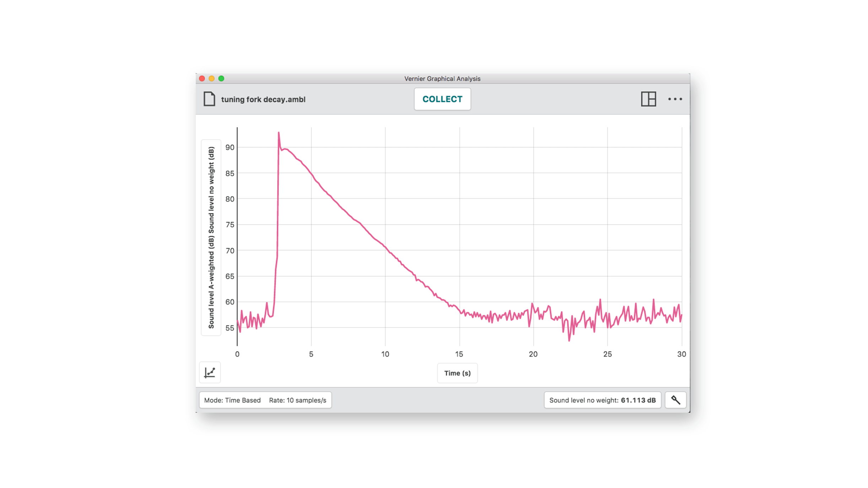868x488 pixels.
Task: Open the Time (s) x-axis label menu
Action: point(457,373)
